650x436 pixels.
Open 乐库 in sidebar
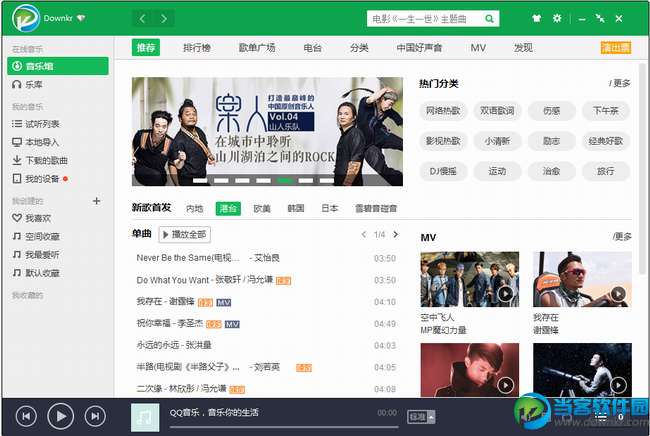pos(58,85)
